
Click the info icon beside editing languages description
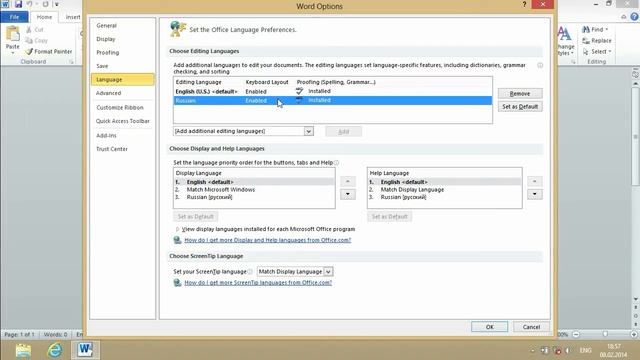coord(540,65)
